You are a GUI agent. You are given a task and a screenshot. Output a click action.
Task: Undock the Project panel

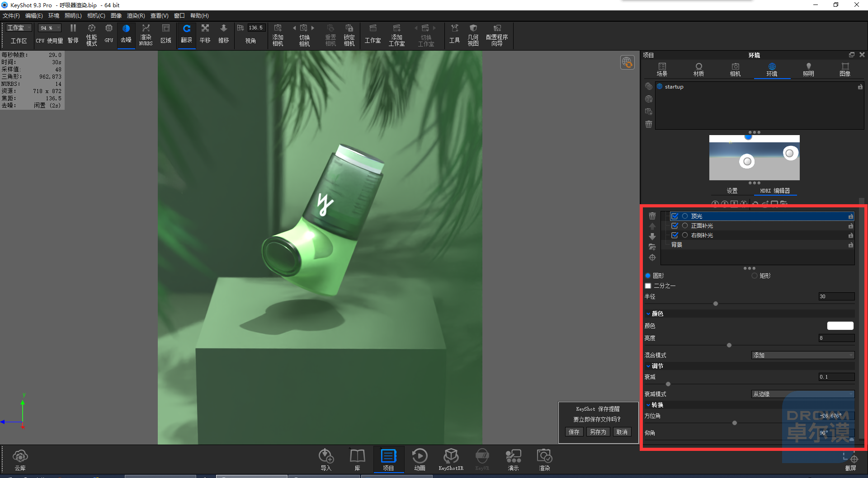tap(852, 55)
